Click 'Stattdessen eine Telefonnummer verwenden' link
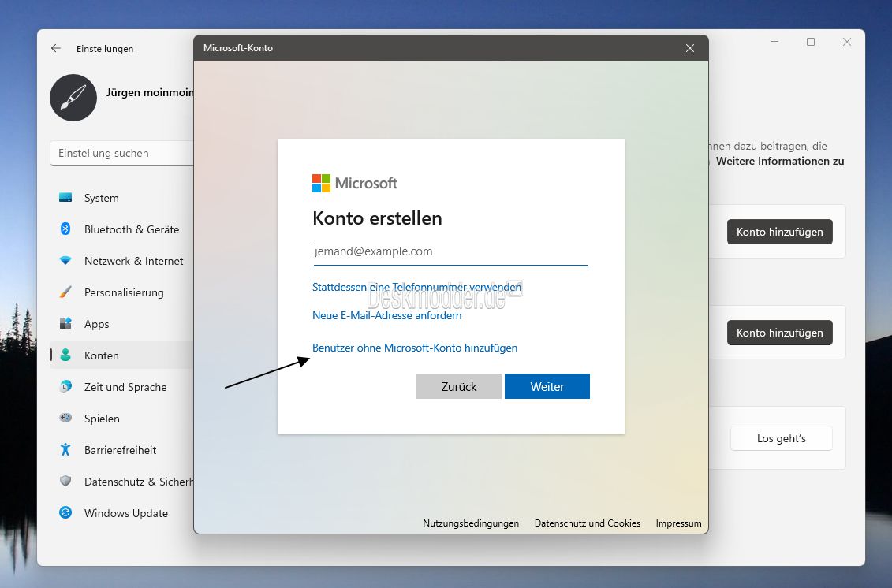The image size is (892, 588). [x=416, y=287]
